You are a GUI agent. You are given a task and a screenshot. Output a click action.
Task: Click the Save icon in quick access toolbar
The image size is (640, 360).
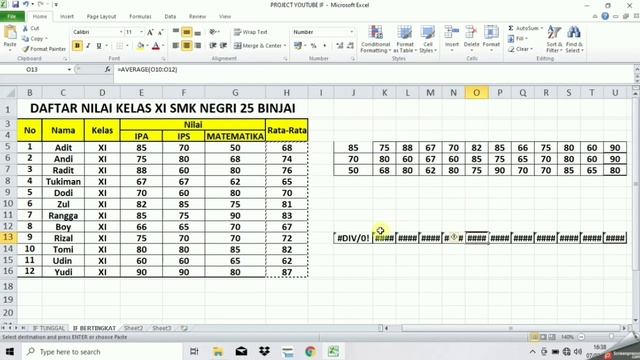click(16, 4)
